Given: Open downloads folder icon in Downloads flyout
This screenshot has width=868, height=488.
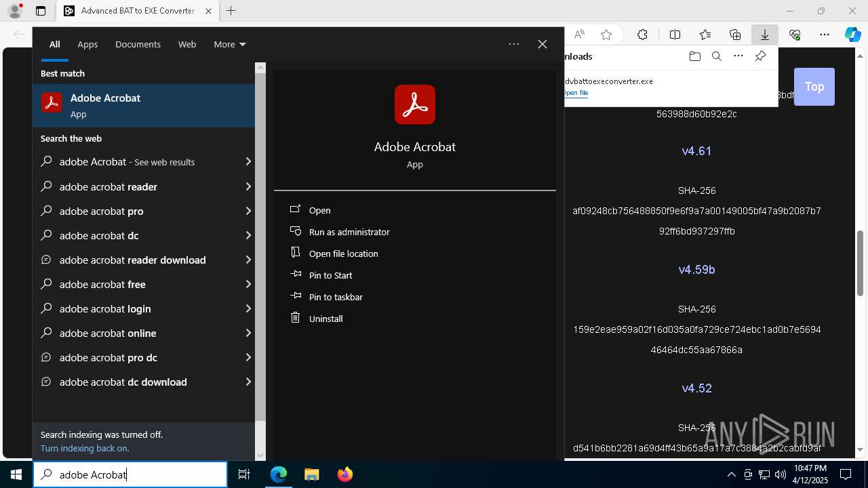Looking at the screenshot, I should pos(694,56).
